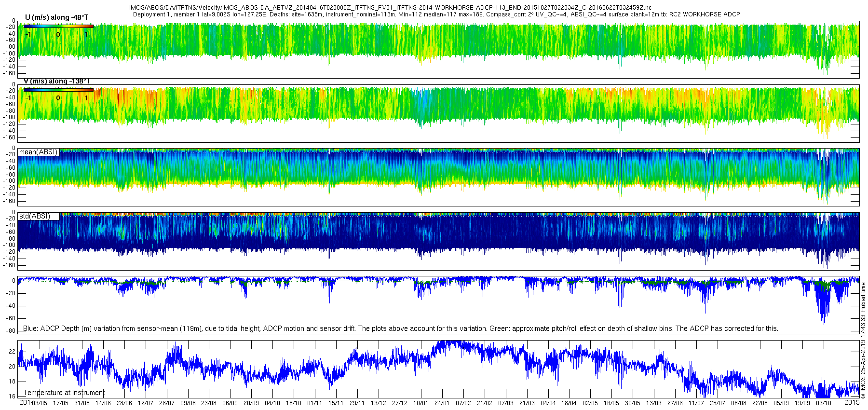Click the vertical IMOS Hobart time stamp
Image resolution: width=868 pixels, height=410 pixels.
(x=863, y=340)
